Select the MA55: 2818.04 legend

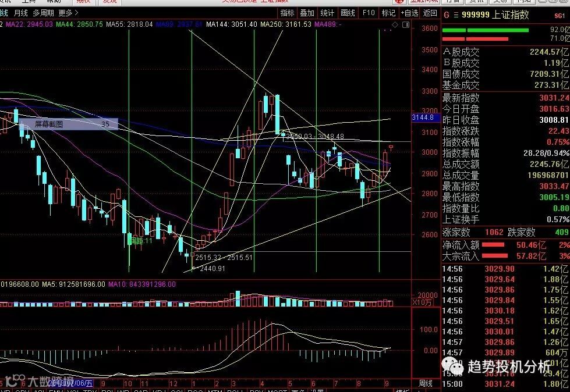tap(129, 24)
